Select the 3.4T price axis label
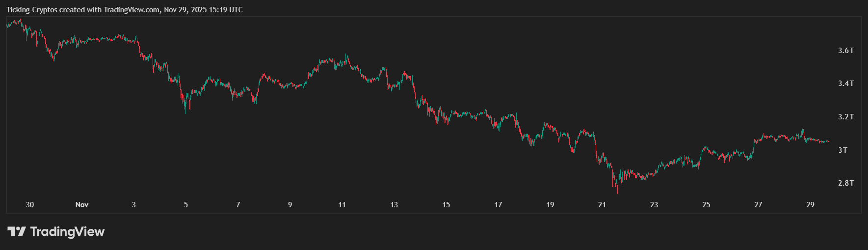Viewport: 868px width, 250px height. click(846, 83)
